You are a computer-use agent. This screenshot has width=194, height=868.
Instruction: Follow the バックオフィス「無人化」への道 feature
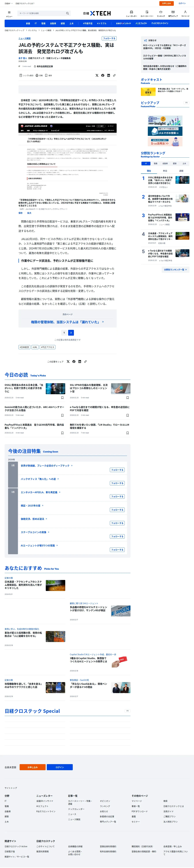tap(117, 483)
